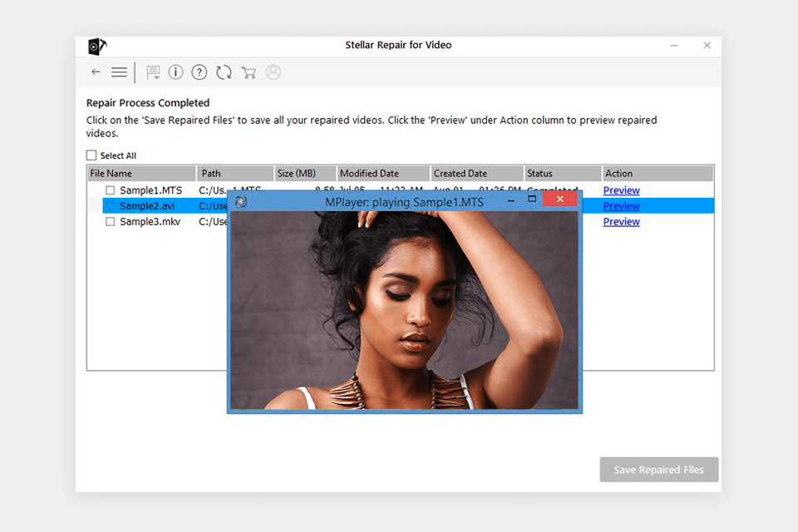This screenshot has width=798, height=532.
Task: Open Preview for Sample2.avi
Action: [x=621, y=205]
